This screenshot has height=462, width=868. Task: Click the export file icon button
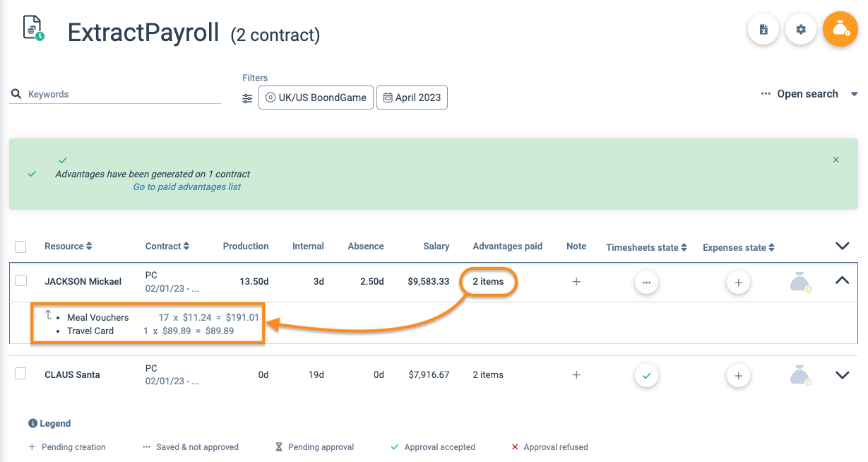point(763,30)
